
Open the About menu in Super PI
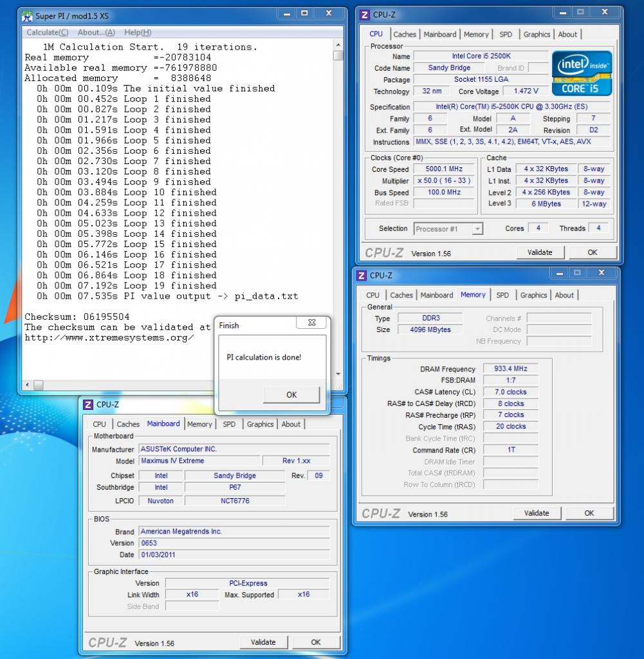97,32
